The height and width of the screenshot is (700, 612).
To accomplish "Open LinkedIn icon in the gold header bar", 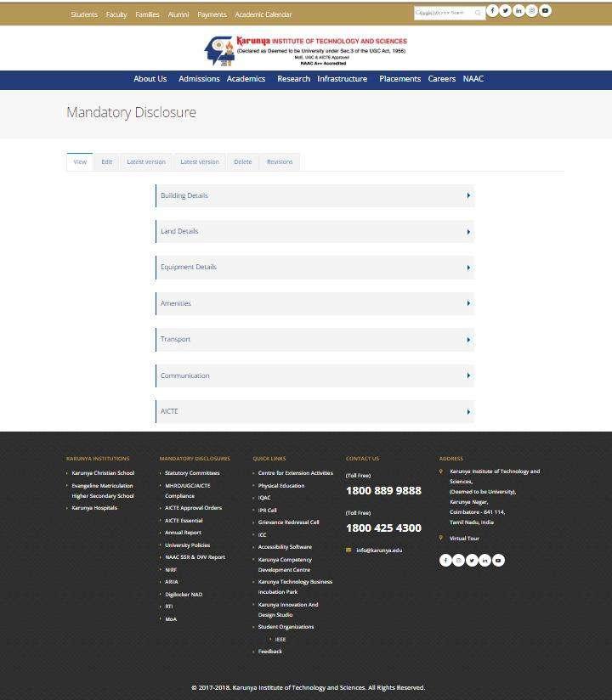I will (x=518, y=11).
